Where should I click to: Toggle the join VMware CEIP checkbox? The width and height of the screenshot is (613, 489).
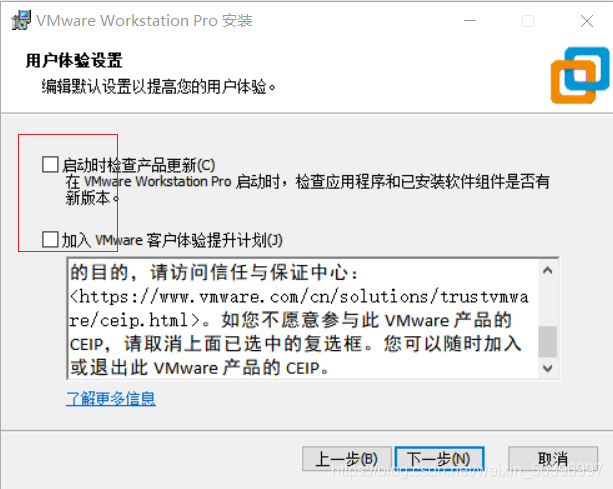click(x=50, y=239)
